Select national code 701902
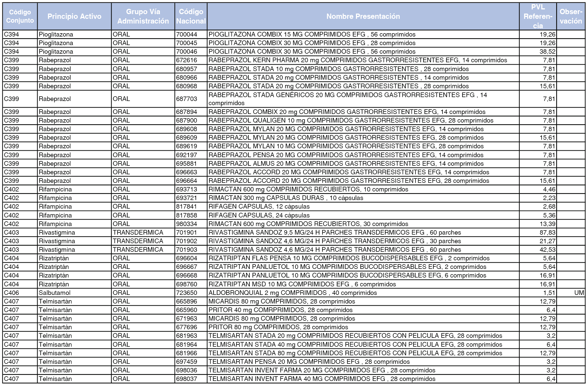This screenshot has width=588, height=389. tap(191, 241)
